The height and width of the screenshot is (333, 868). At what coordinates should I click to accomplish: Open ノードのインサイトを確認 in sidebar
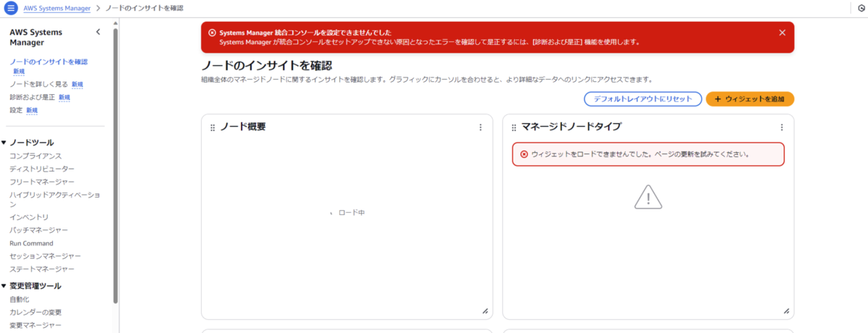click(x=48, y=62)
